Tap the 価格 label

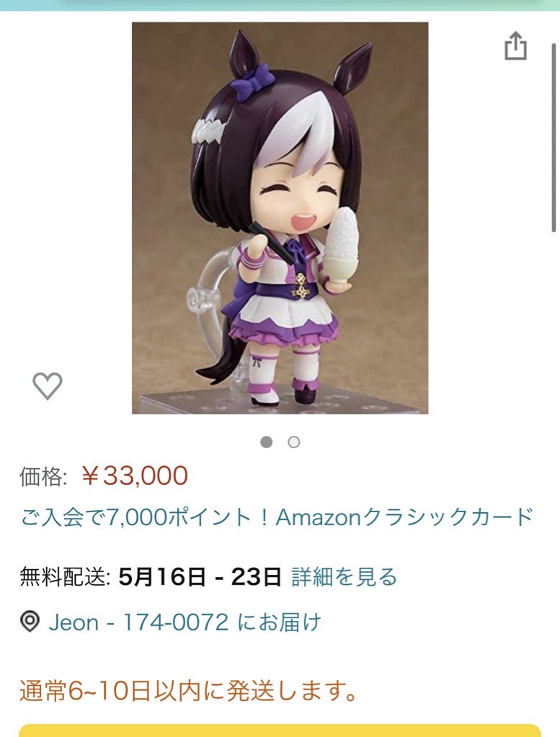(x=43, y=476)
